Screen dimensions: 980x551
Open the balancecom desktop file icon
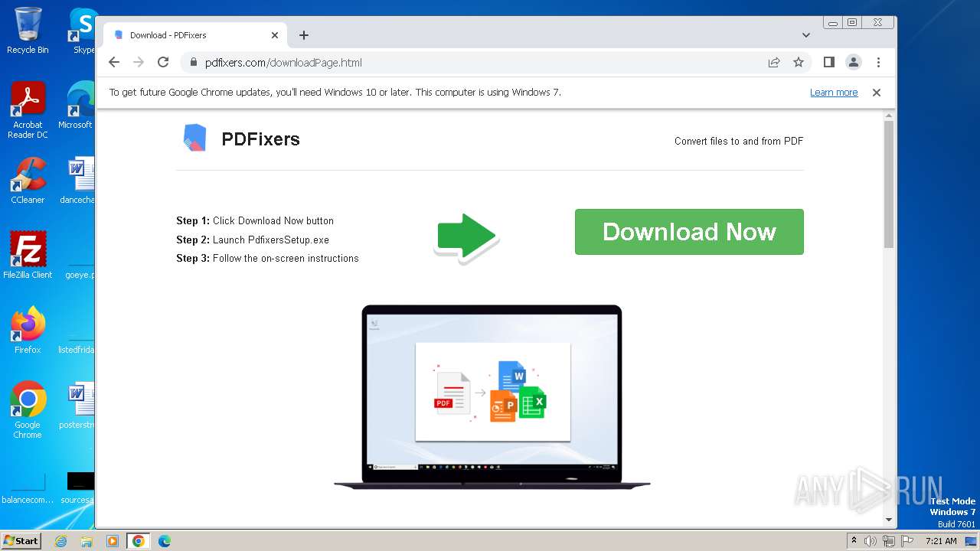coord(28,488)
